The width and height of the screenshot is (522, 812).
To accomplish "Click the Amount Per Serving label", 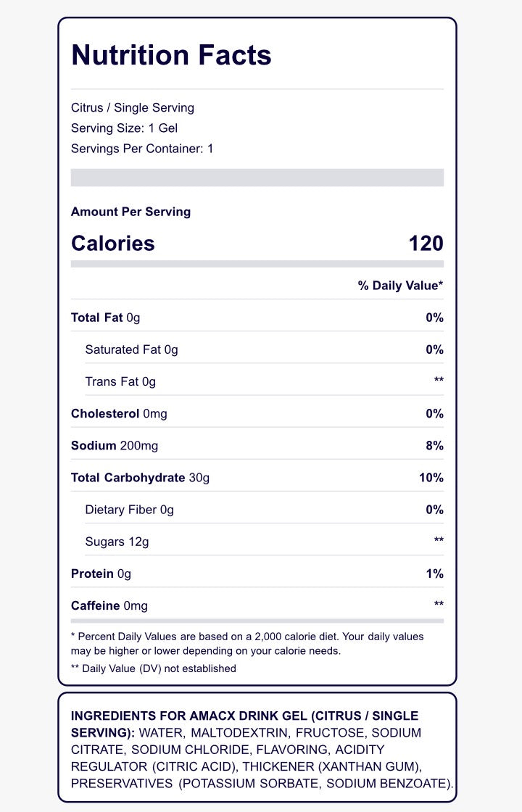I will [130, 212].
